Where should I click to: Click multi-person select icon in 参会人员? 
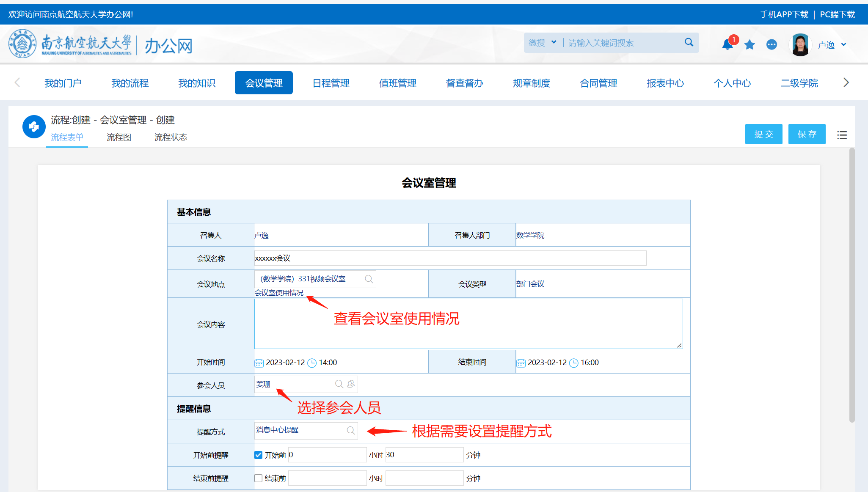(x=351, y=384)
